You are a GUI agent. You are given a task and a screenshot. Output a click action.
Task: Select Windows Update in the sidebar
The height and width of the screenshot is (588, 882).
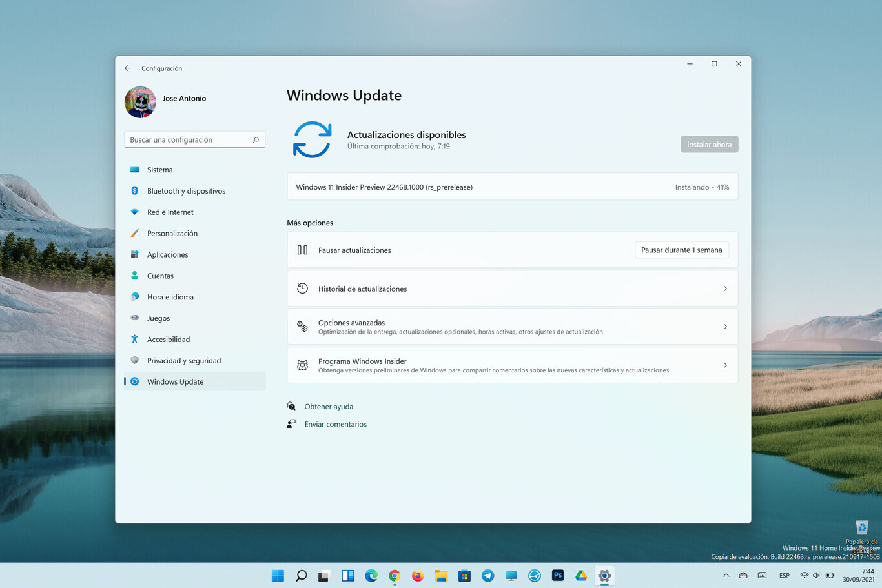coord(194,381)
